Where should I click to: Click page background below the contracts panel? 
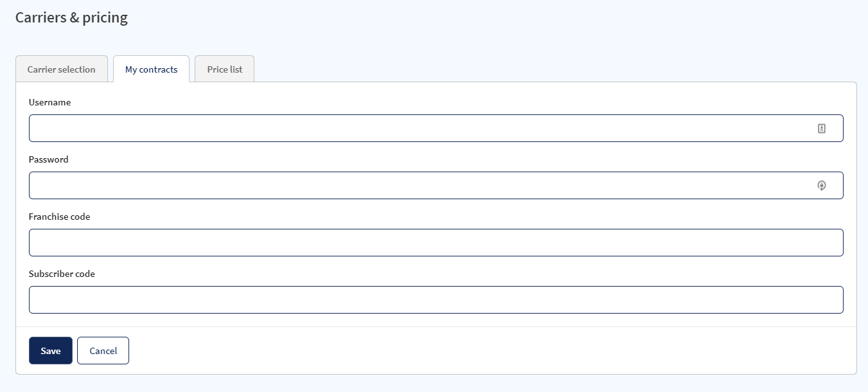[434, 384]
